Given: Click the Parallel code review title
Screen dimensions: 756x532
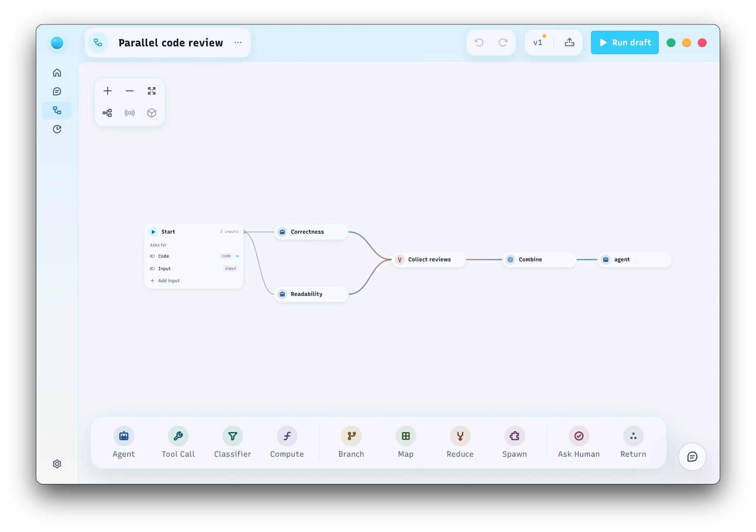Looking at the screenshot, I should (171, 43).
